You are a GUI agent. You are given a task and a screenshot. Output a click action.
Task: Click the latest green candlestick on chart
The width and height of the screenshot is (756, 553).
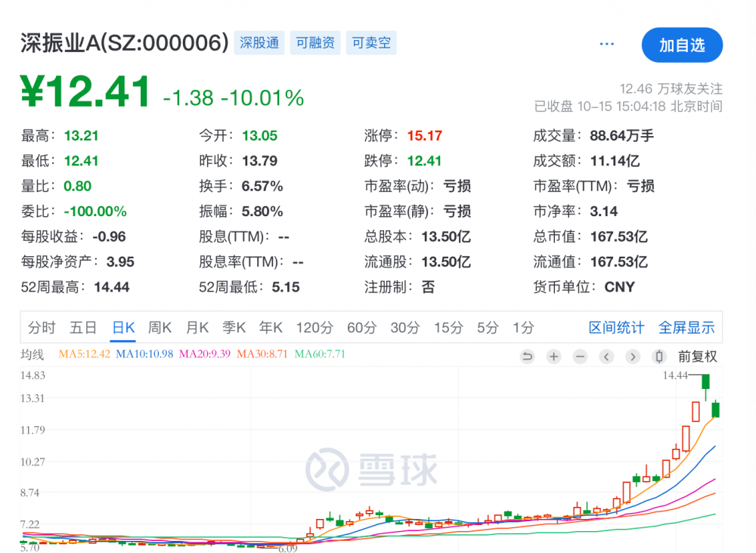(715, 409)
